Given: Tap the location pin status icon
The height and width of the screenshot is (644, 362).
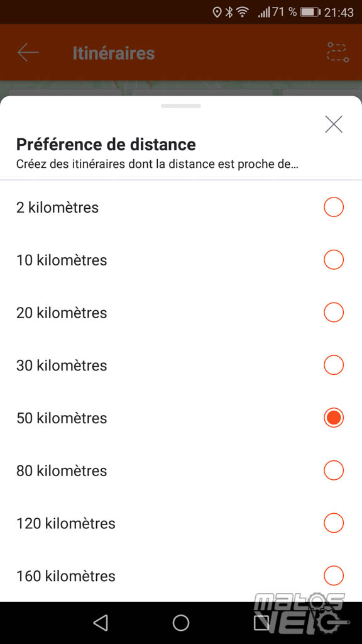Looking at the screenshot, I should 217,13.
